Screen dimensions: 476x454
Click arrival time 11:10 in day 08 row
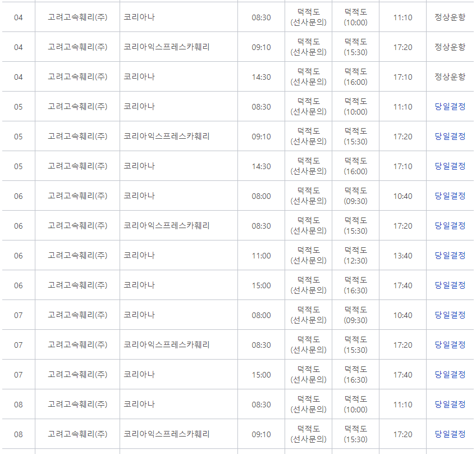point(402,405)
